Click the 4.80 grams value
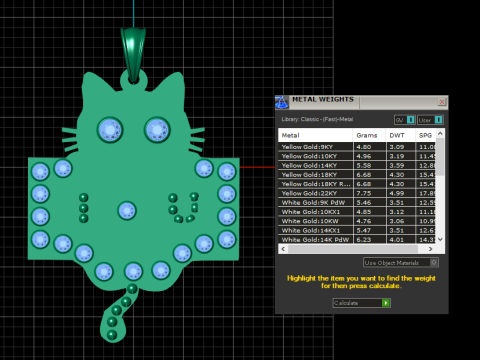 coord(364,147)
